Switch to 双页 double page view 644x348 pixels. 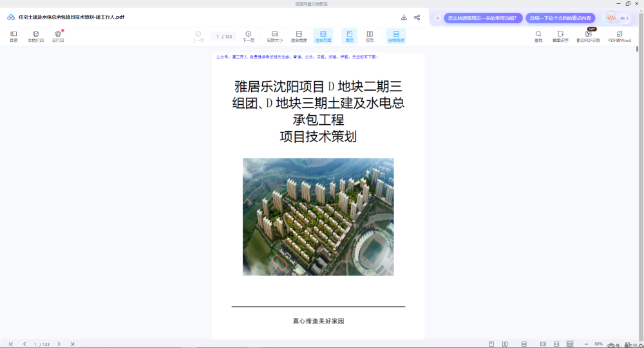370,36
